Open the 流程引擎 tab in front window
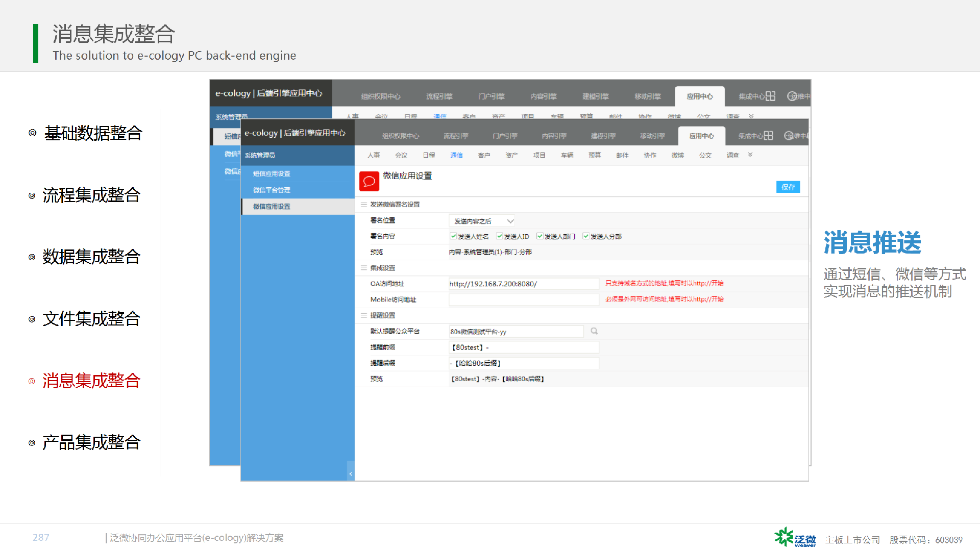Viewport: 980px width, 551px height. point(456,136)
